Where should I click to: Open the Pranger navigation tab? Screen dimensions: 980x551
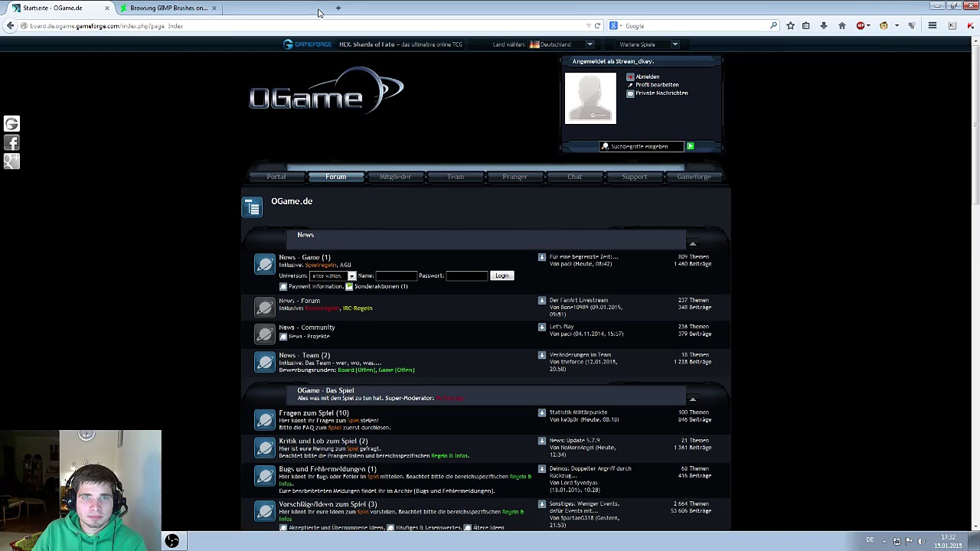point(514,177)
